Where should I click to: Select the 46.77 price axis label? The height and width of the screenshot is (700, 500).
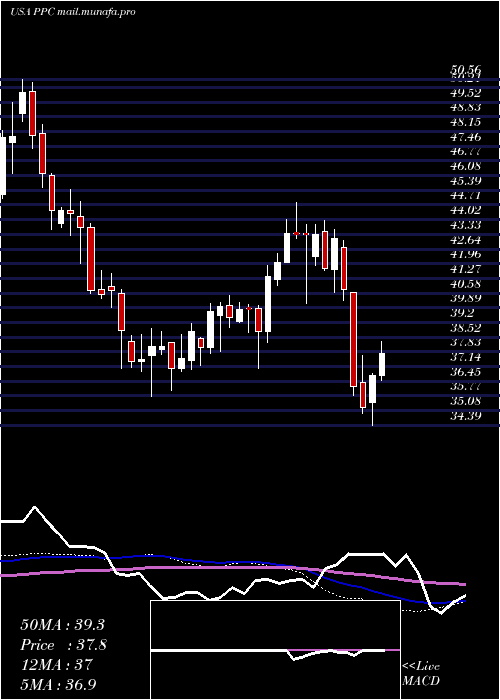466,152
